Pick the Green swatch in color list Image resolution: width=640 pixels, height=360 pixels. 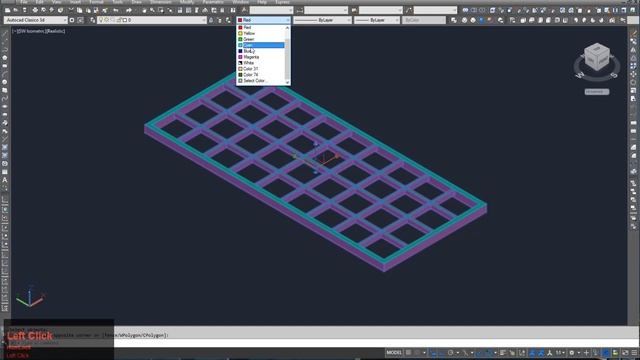(240, 39)
